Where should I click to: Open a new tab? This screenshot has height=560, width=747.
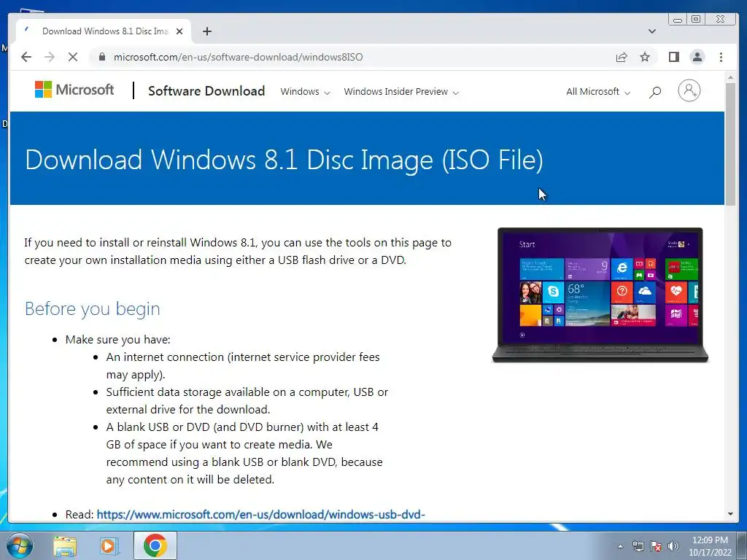coord(206,31)
